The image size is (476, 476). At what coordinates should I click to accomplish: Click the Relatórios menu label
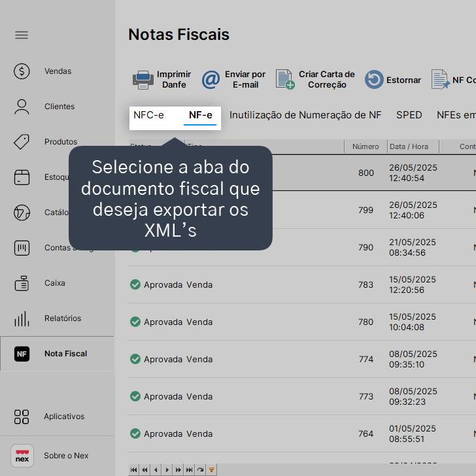tap(63, 318)
